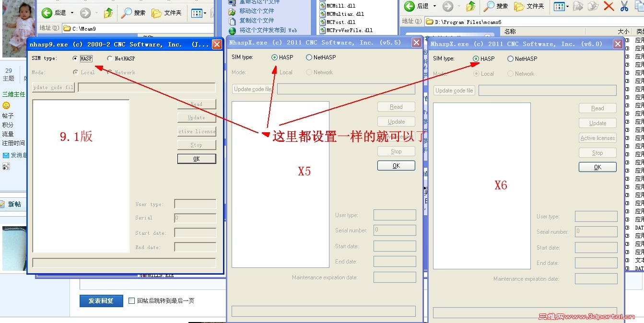
Task: Click OK in NhaspX v6.0 dialog
Action: coord(597,167)
